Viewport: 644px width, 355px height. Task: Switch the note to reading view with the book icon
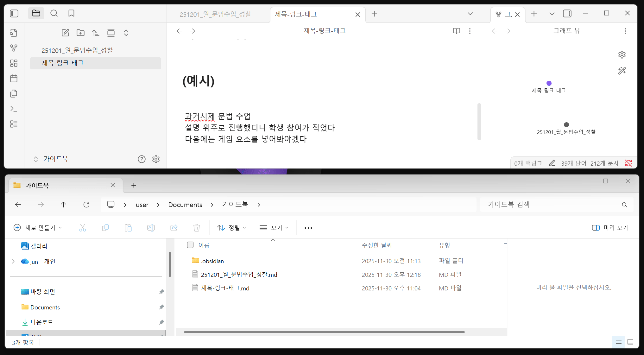click(456, 31)
